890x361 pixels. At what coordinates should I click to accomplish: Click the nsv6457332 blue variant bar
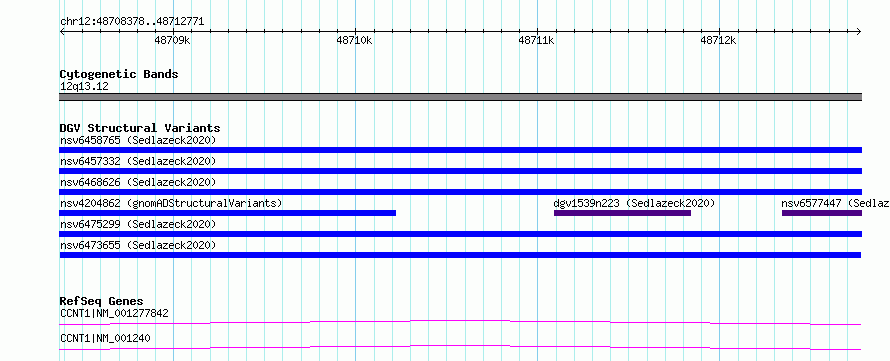(x=460, y=171)
